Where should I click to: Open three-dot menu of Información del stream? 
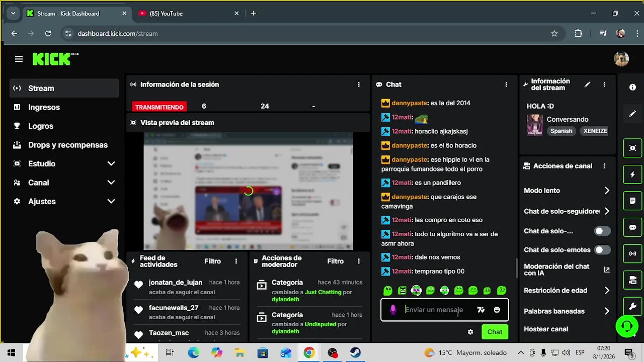coord(604,84)
